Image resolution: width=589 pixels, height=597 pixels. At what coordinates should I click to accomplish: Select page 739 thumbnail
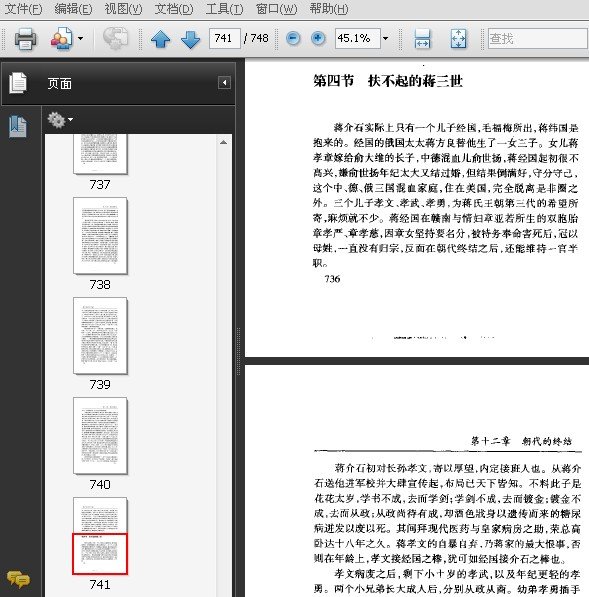100,336
